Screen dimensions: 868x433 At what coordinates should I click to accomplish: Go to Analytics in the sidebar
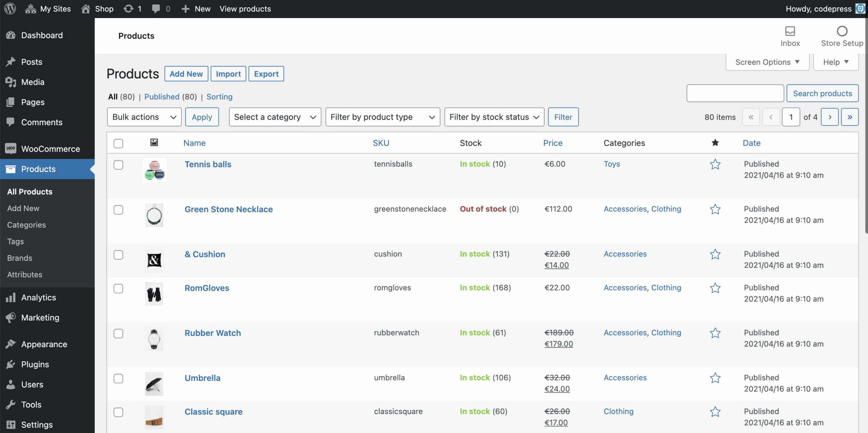(x=38, y=297)
